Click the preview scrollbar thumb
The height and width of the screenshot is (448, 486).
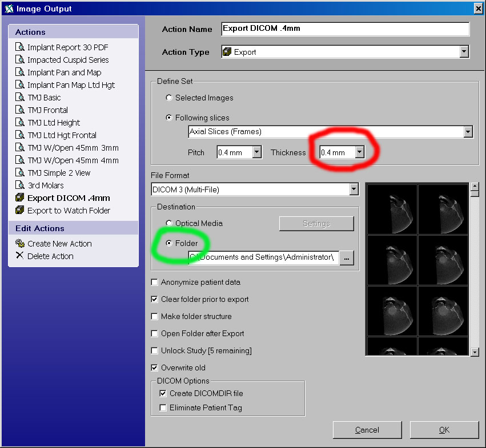point(475,193)
